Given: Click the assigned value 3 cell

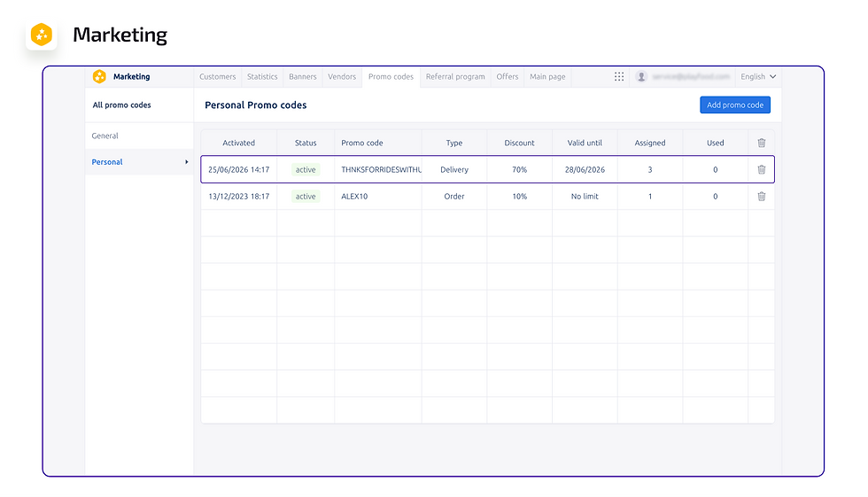Looking at the screenshot, I should coord(650,169).
